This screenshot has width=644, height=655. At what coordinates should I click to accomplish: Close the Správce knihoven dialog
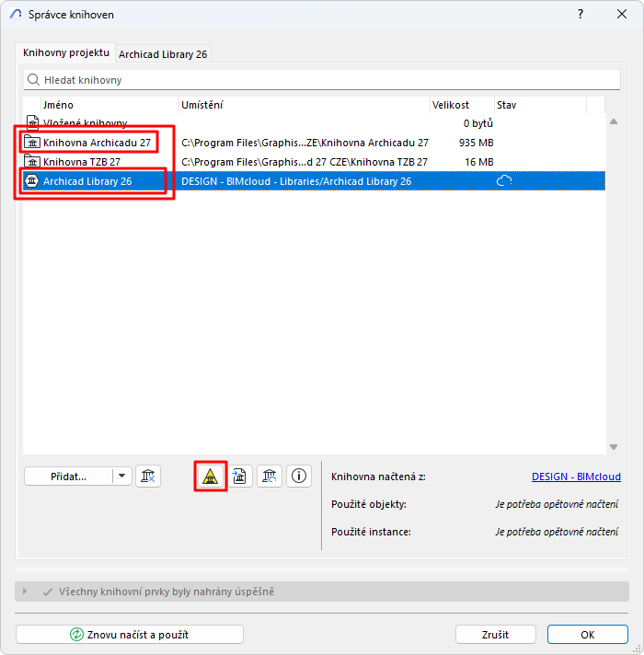tap(622, 14)
